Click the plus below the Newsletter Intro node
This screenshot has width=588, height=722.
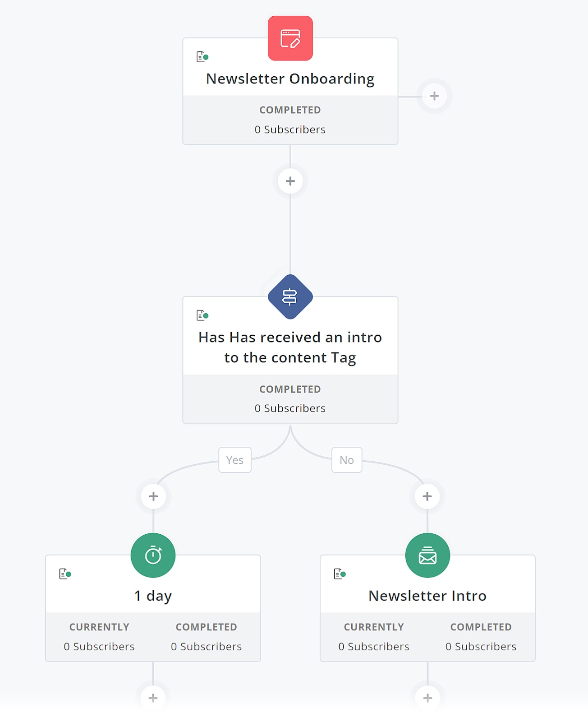click(427, 698)
